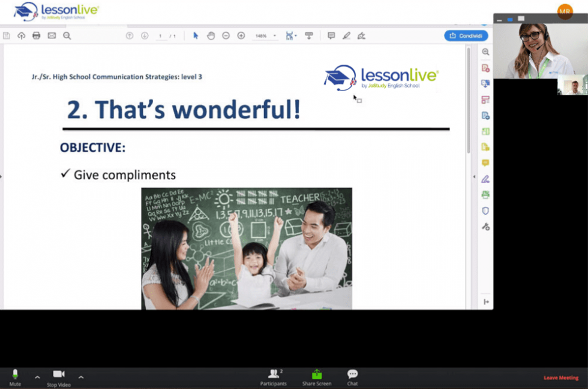Image resolution: width=588 pixels, height=389 pixels.
Task: Click the blue Condividi button
Action: [x=466, y=35]
